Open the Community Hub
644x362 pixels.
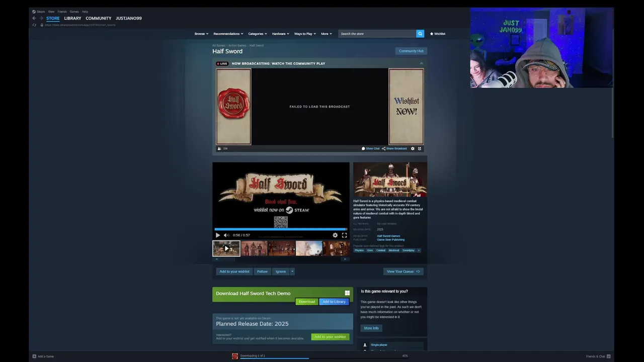[x=411, y=51]
